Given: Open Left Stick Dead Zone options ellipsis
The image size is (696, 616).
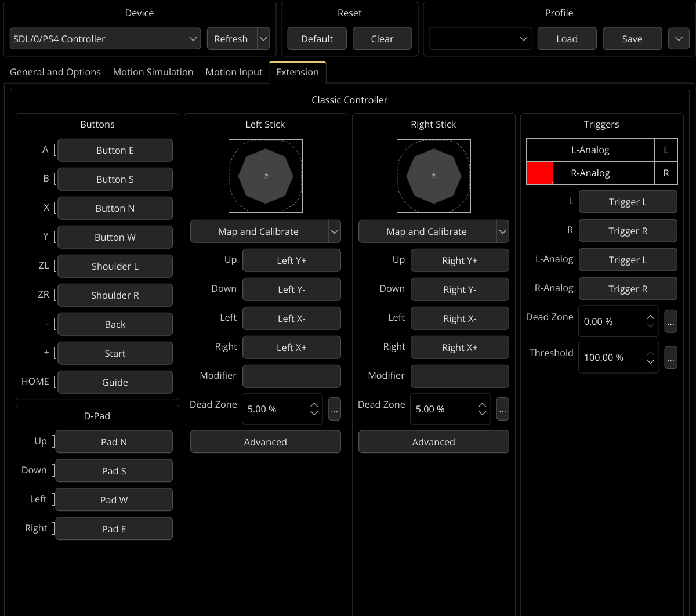Looking at the screenshot, I should pos(335,409).
